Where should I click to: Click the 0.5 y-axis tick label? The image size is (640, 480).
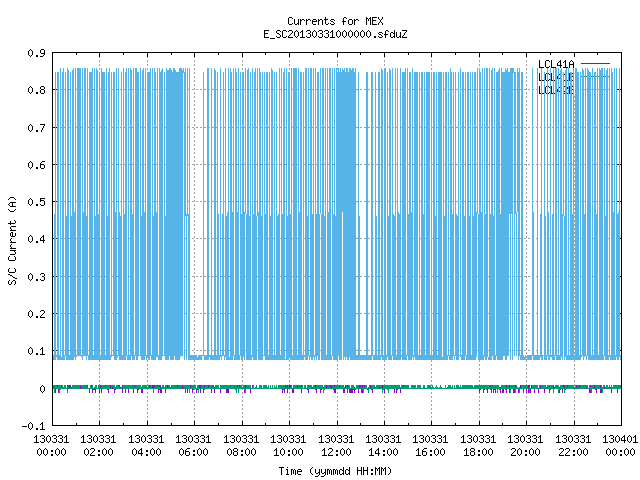[36, 202]
